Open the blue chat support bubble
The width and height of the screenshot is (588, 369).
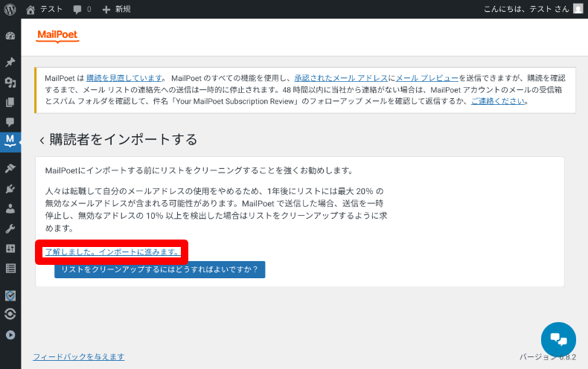pos(558,339)
